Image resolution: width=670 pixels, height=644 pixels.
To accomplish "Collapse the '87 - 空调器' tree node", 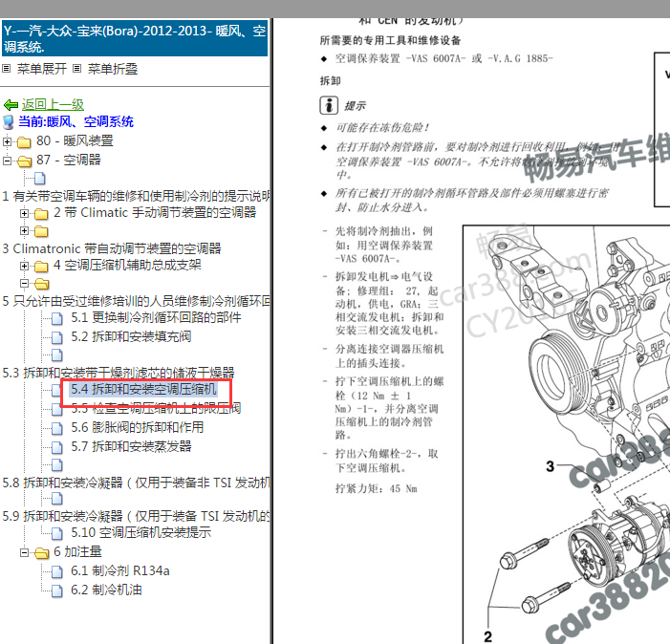I will tap(8, 161).
